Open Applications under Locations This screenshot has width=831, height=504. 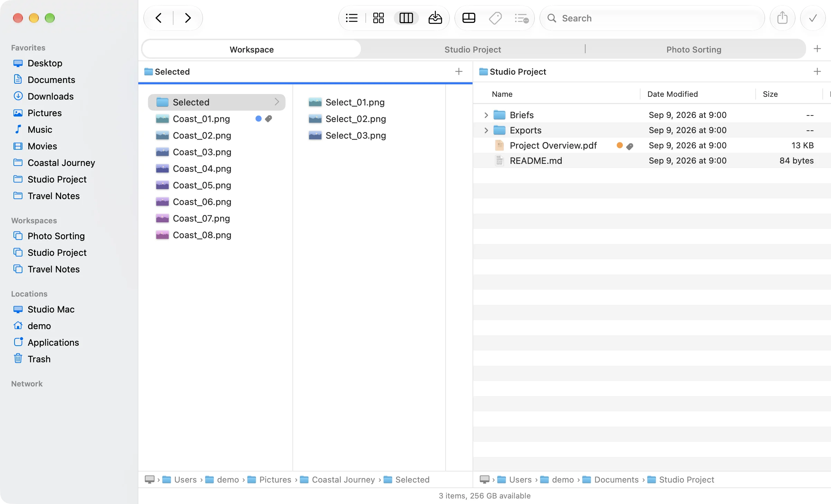click(53, 343)
